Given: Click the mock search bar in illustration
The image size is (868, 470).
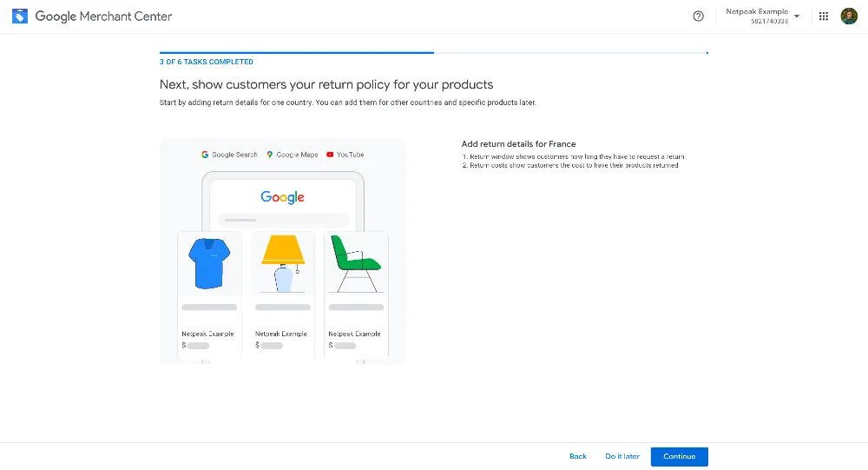Looking at the screenshot, I should point(283,220).
